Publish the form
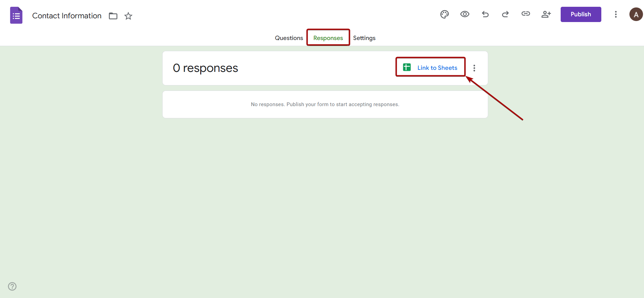Viewport: 644px width, 298px height. [x=581, y=14]
